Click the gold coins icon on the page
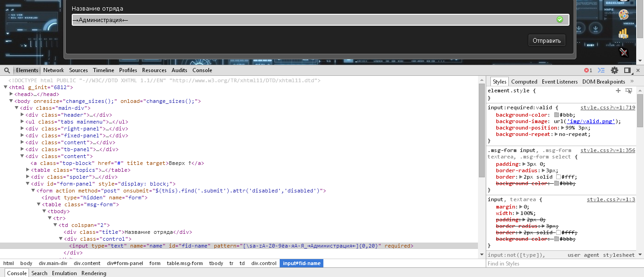Screen dimensions: 644x277 [x=623, y=33]
